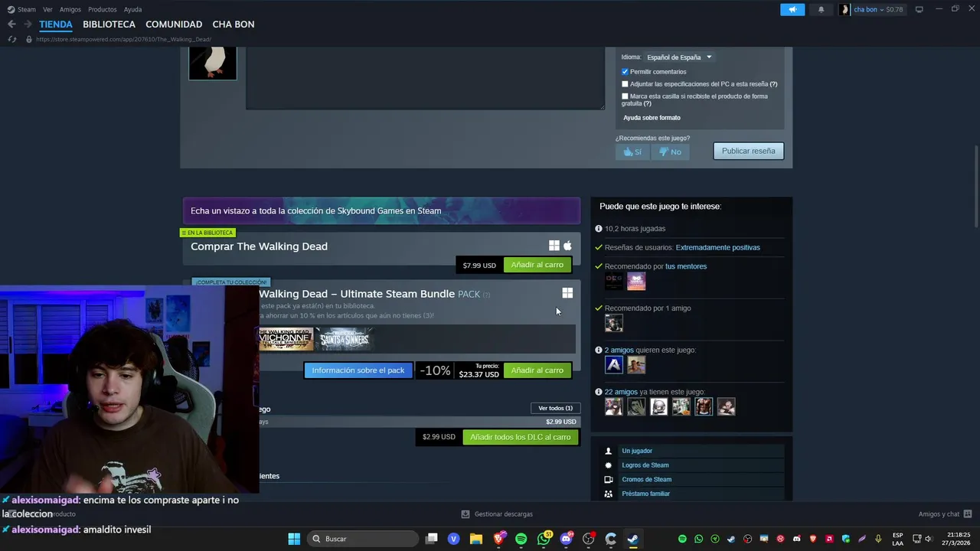Click the thumbs-down No recommendation button
This screenshot has width=980, height=551.
(x=670, y=152)
